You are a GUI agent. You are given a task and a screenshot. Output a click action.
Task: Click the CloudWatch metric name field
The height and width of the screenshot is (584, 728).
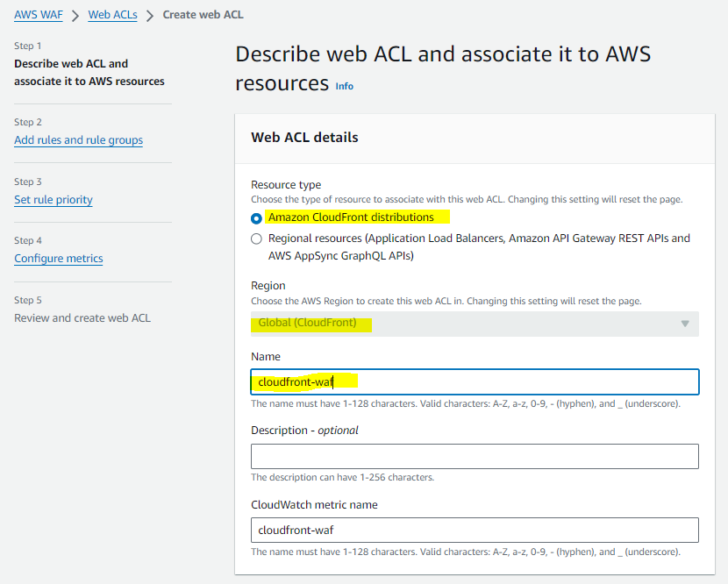(x=475, y=531)
